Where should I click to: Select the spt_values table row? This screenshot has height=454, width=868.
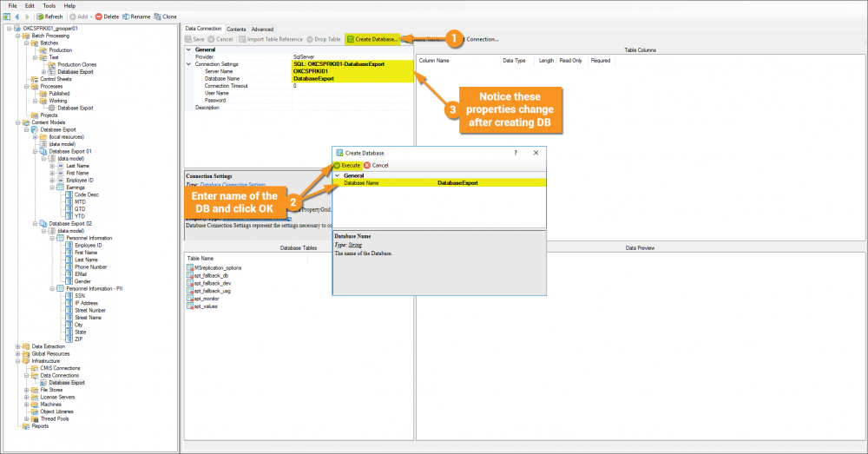tap(202, 306)
